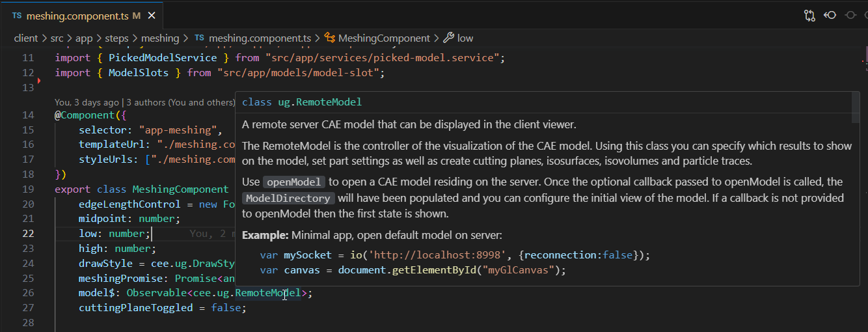
Task: Click the red gutter marker below line 12
Action: (39, 81)
